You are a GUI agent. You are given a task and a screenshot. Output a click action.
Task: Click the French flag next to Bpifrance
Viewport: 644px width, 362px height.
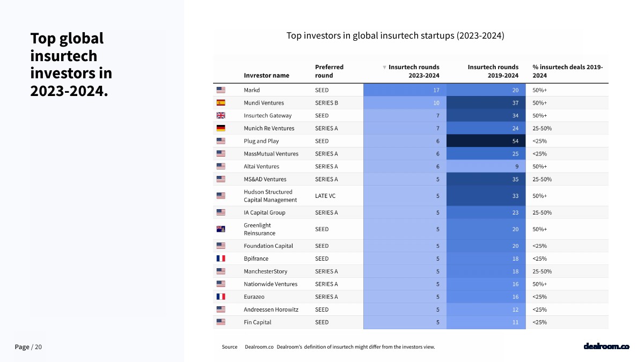click(x=221, y=258)
